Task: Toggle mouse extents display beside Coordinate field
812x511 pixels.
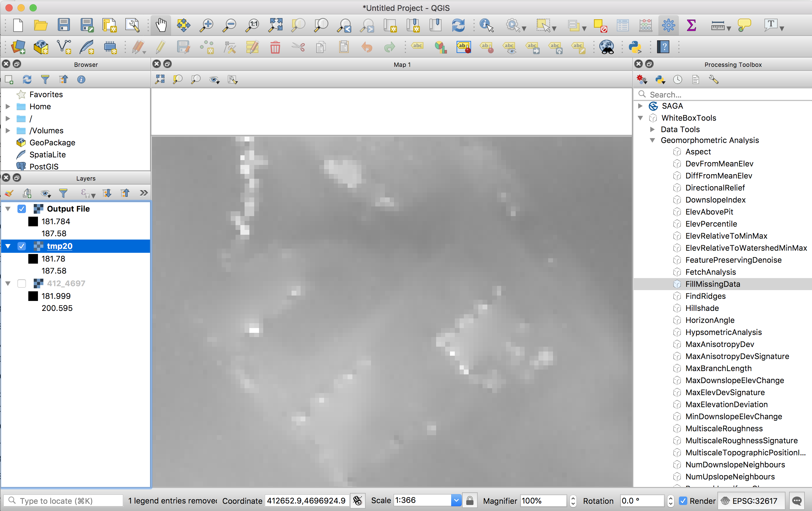Action: (x=358, y=501)
